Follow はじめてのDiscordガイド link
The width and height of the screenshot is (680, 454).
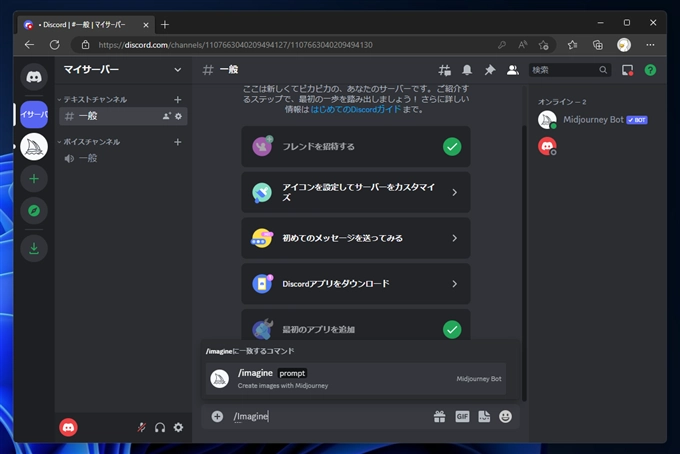pyautogui.click(x=356, y=109)
